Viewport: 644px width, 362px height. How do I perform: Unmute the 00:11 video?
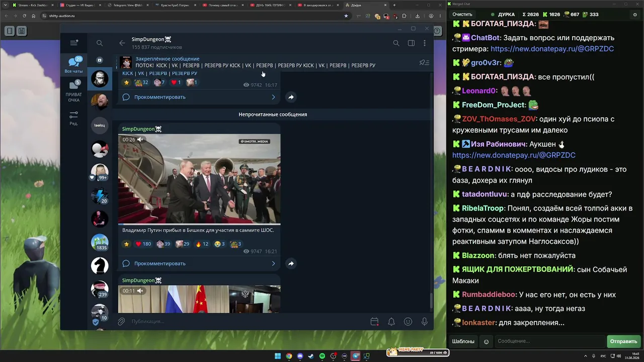pyautogui.click(x=141, y=291)
